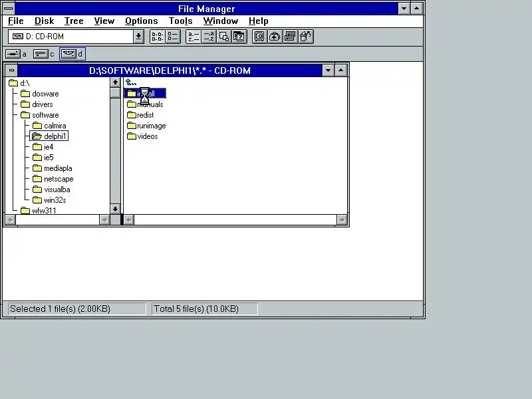Sort files by size toolbar button
The image size is (532, 399).
224,37
